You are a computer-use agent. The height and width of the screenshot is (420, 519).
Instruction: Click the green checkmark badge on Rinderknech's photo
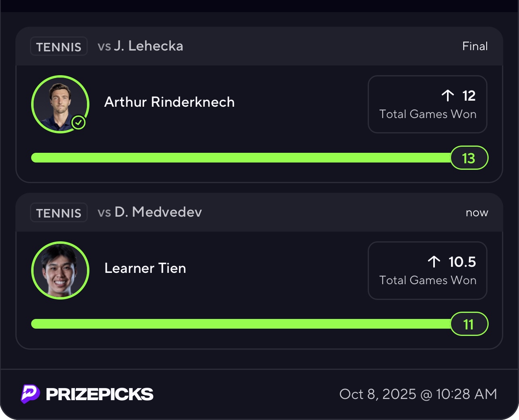78,122
